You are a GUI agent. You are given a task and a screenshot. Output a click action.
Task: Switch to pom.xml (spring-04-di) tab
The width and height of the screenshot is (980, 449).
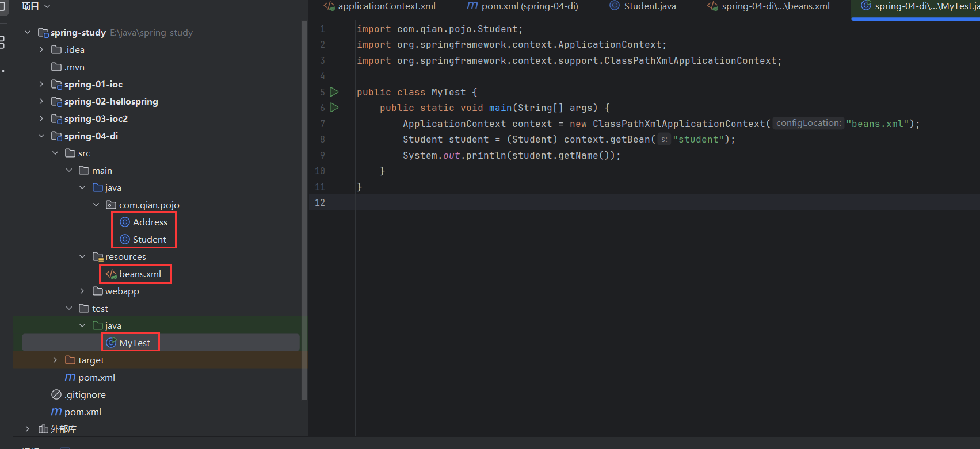[523, 6]
